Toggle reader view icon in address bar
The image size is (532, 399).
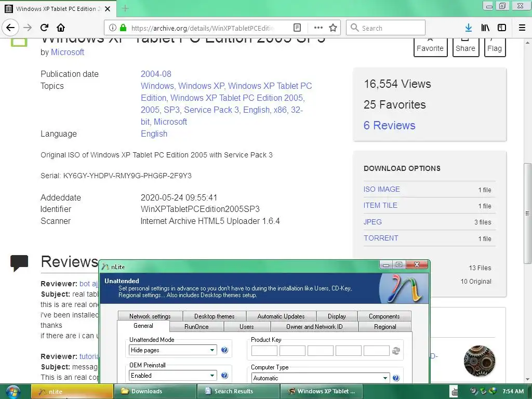coord(297,28)
